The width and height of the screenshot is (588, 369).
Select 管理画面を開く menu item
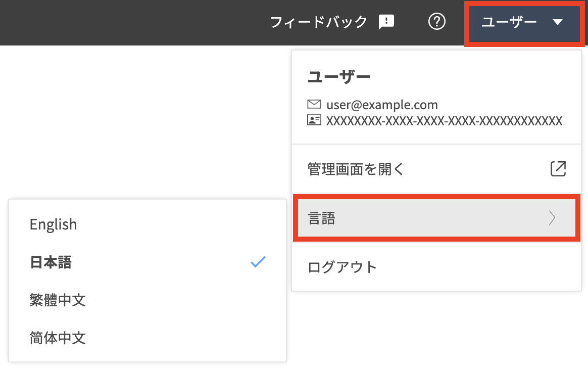coord(436,169)
